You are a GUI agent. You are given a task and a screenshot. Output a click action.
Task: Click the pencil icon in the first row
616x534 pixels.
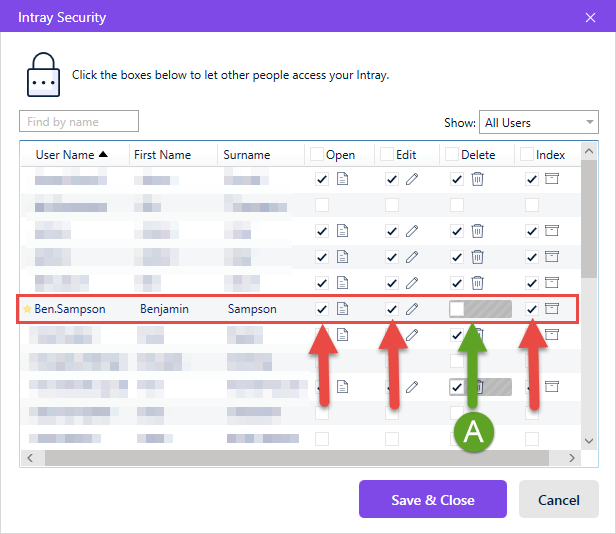412,179
